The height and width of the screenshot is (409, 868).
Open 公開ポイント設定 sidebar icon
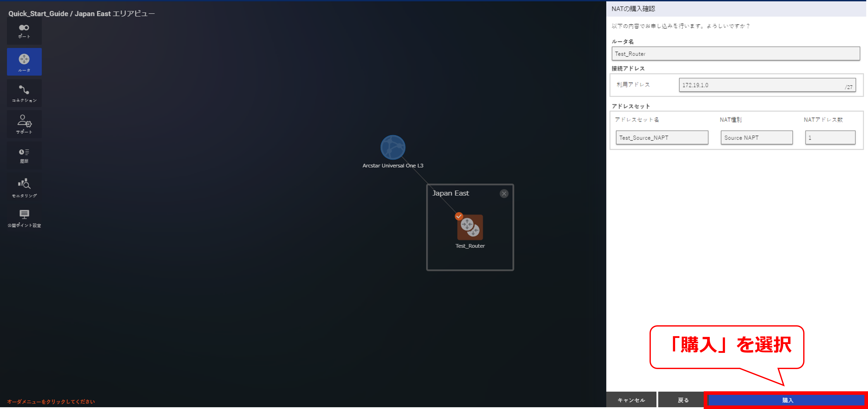tap(24, 218)
